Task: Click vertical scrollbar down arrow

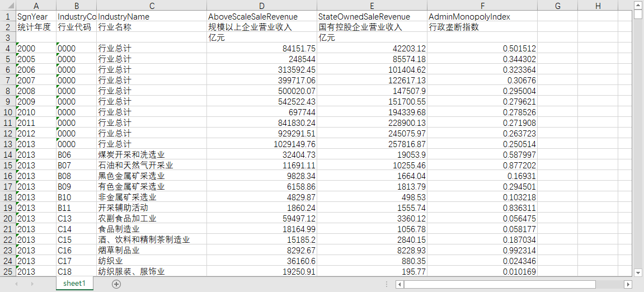Action: point(638,272)
